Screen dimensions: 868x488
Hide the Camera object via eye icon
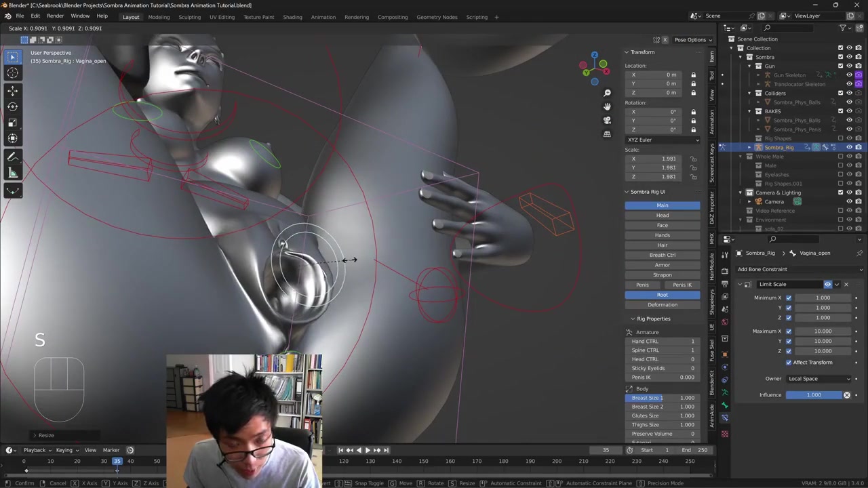click(849, 201)
